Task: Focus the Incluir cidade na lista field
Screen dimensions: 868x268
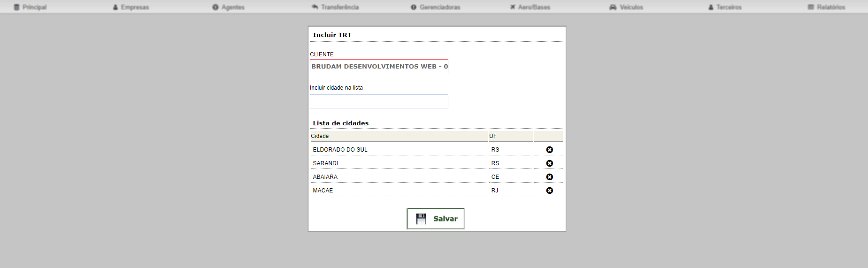Action: (x=379, y=101)
